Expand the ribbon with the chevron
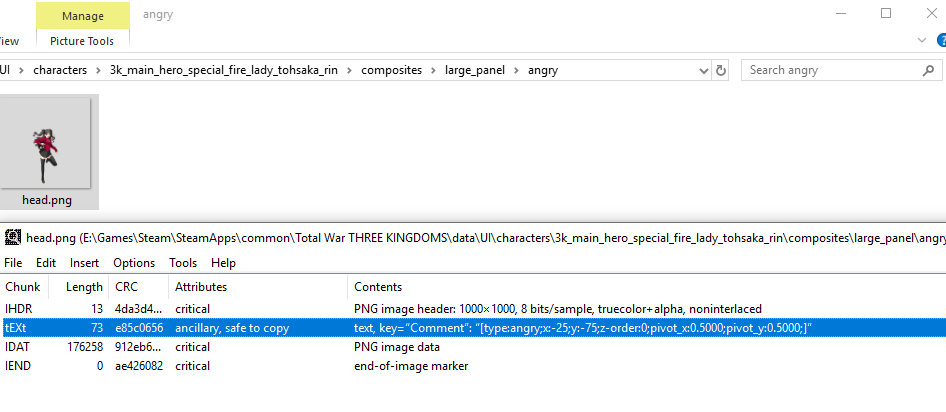 922,40
